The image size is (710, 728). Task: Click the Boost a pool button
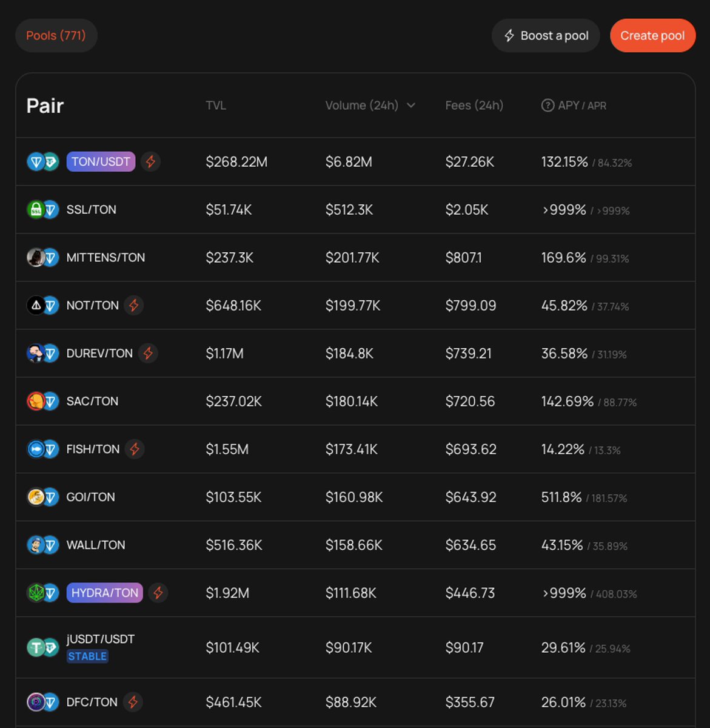[x=546, y=36]
